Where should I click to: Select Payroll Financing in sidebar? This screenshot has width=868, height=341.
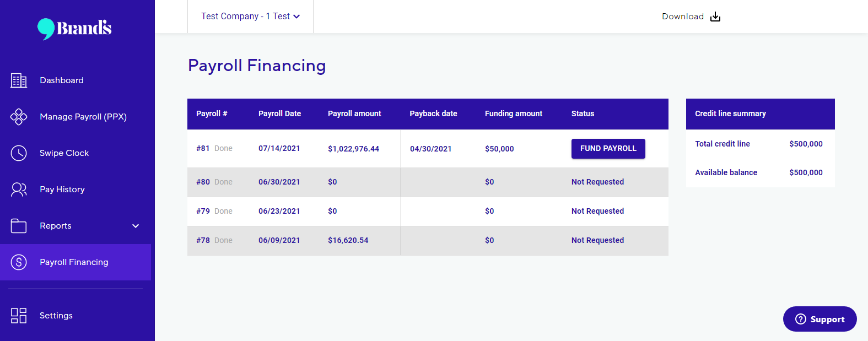[76, 262]
